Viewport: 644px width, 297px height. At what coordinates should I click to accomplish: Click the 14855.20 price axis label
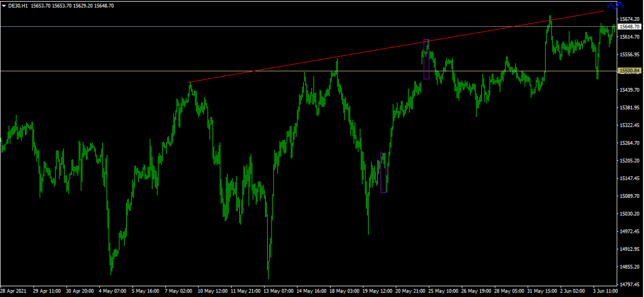(630, 267)
